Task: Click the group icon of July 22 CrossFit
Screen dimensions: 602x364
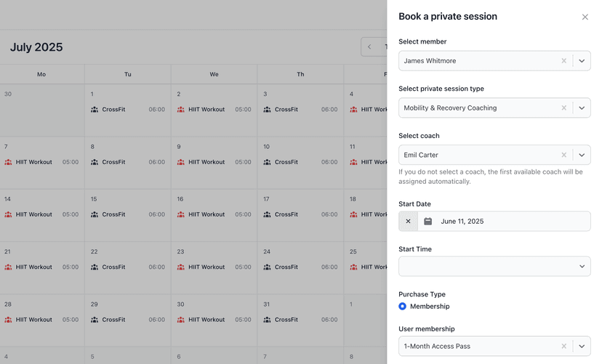Action: [95, 267]
